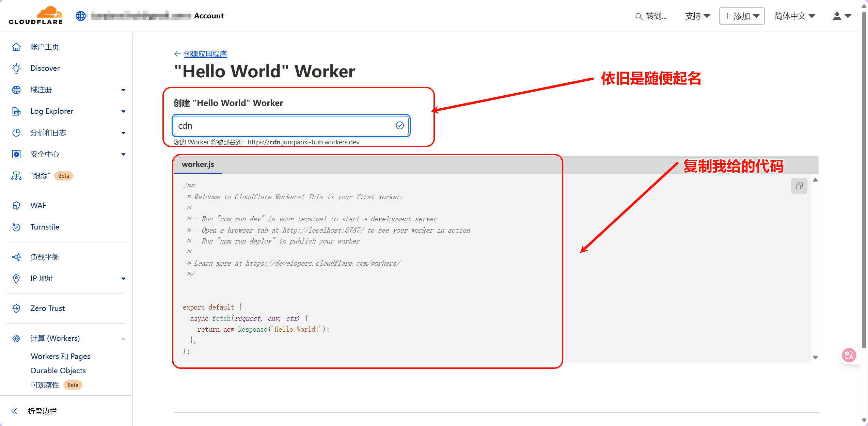Open the Discover menu item

(x=45, y=68)
